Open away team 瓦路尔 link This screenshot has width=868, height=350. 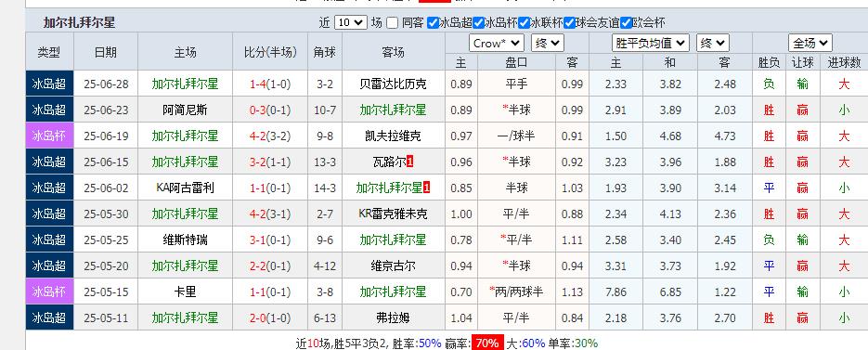(389, 162)
